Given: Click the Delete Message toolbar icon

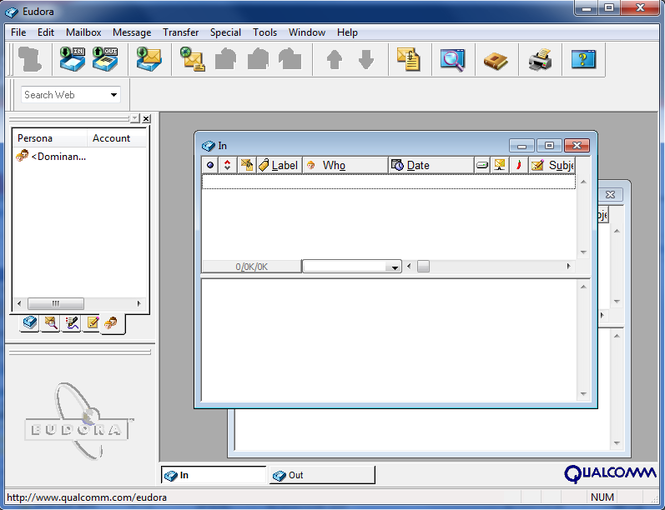Looking at the screenshot, I should [31, 59].
